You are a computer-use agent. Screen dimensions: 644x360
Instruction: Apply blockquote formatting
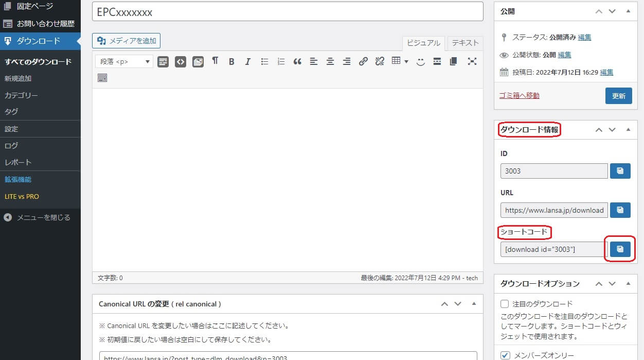point(297,62)
